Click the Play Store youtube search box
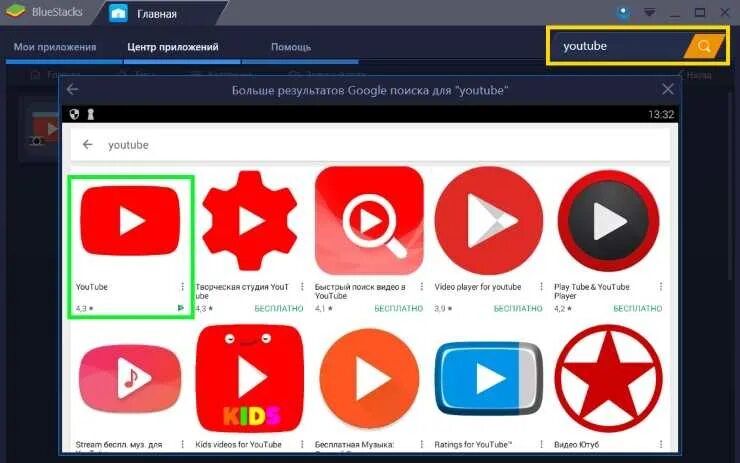 [x=370, y=144]
